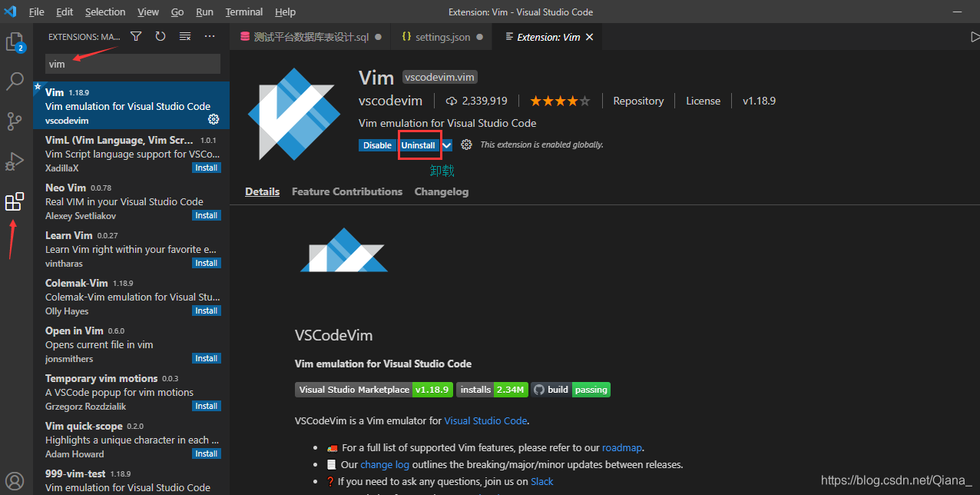Viewport: 980px width, 495px height.
Task: Click the vscodevim publisher name
Action: (391, 101)
